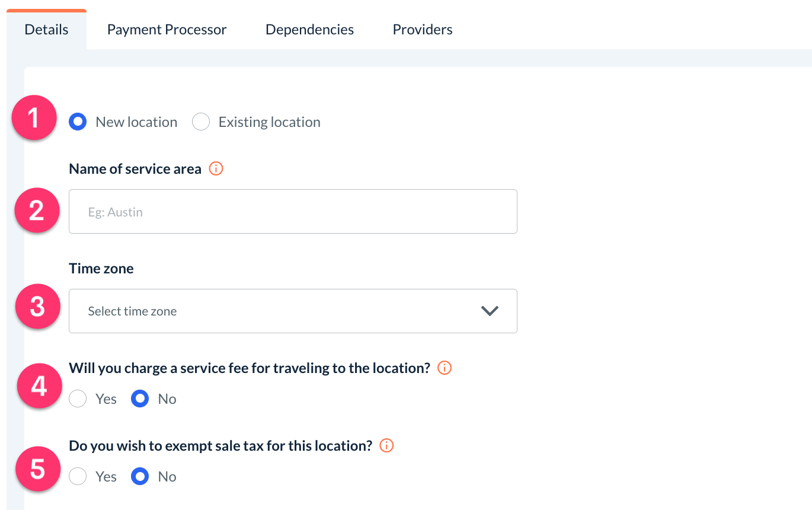Go to the Providers tab
This screenshot has height=510, width=812.
(423, 30)
